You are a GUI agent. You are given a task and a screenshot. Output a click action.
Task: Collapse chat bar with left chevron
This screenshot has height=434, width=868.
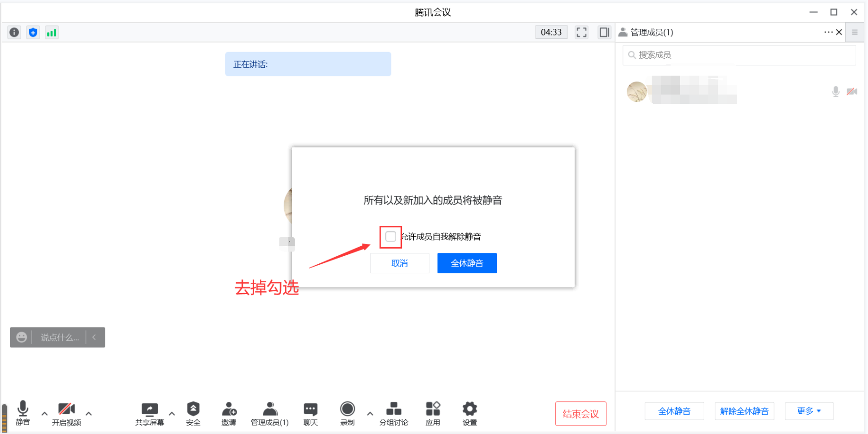click(94, 337)
